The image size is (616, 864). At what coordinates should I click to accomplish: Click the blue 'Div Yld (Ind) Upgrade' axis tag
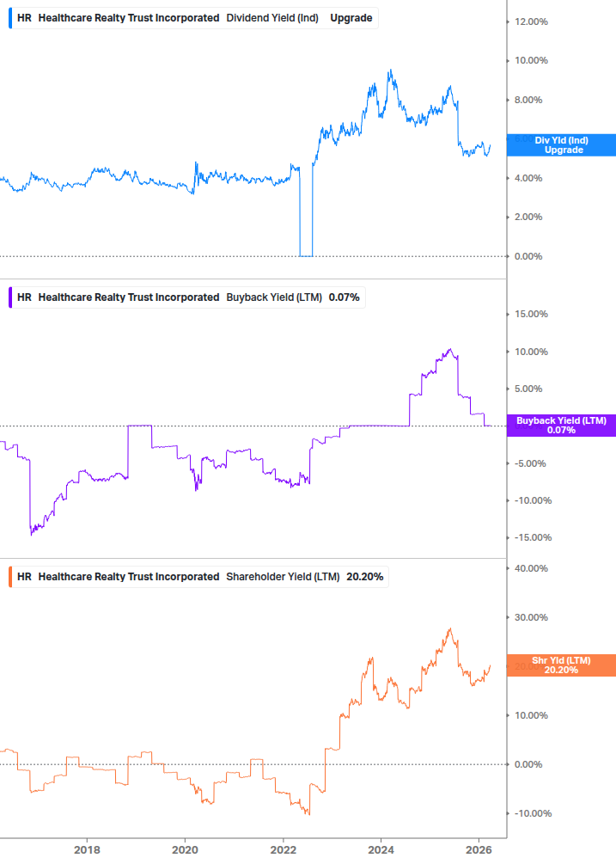click(561, 144)
